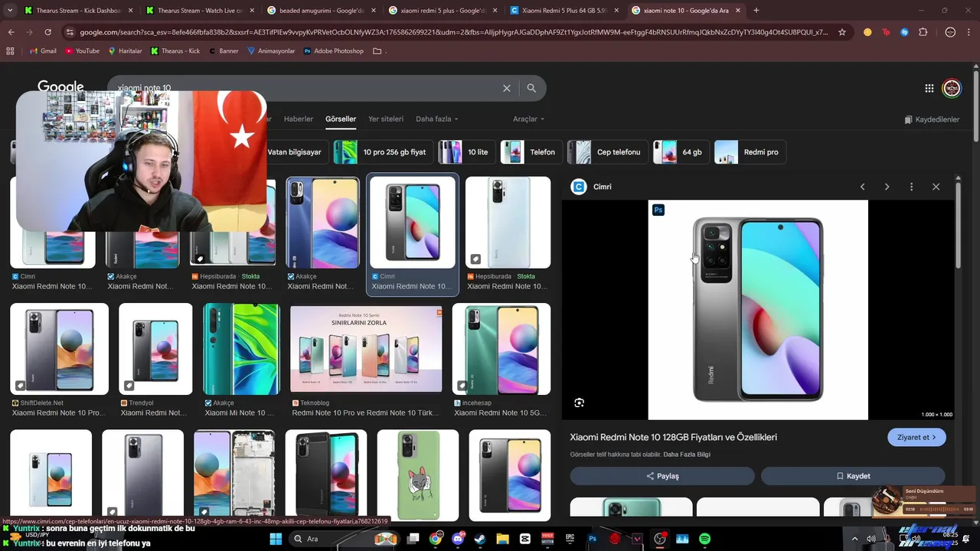Viewport: 980px width, 551px height.
Task: Clear the search box with X icon
Action: [506, 88]
